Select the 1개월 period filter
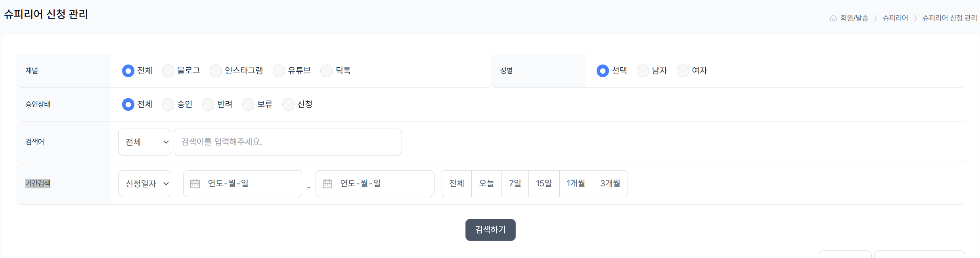The image size is (980, 258). (x=576, y=183)
